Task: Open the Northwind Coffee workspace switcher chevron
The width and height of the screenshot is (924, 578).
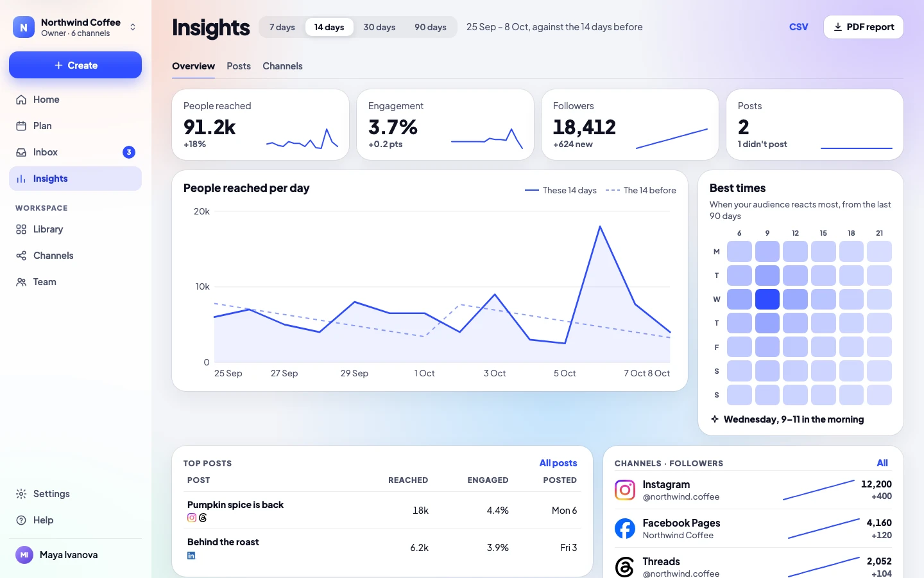Action: (x=133, y=27)
